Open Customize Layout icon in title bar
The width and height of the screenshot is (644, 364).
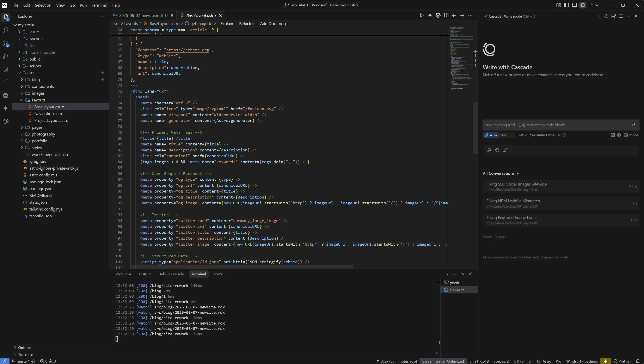(x=558, y=5)
